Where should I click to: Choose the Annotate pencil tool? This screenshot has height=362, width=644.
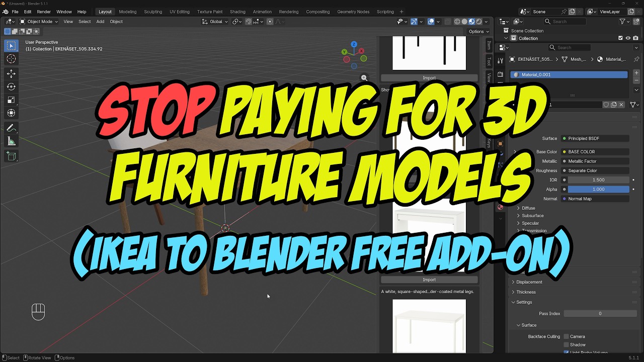pos(11,128)
